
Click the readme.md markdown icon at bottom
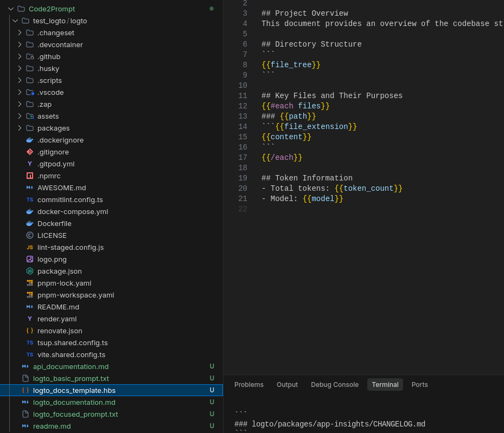pos(25,426)
